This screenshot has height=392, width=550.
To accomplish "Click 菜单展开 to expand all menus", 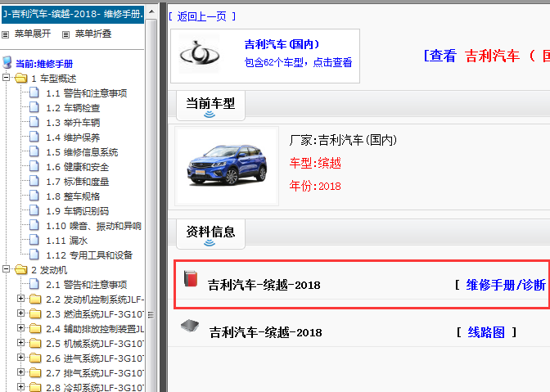I will pyautogui.click(x=33, y=34).
